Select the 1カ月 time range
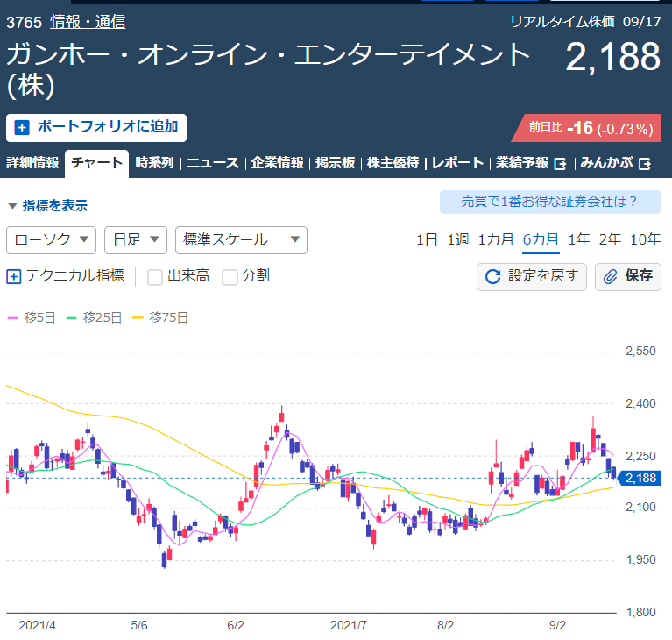 pos(496,240)
